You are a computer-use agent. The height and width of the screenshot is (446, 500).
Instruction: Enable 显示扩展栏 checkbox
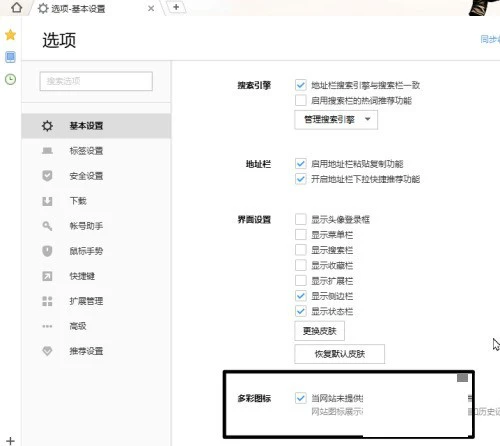(x=300, y=281)
